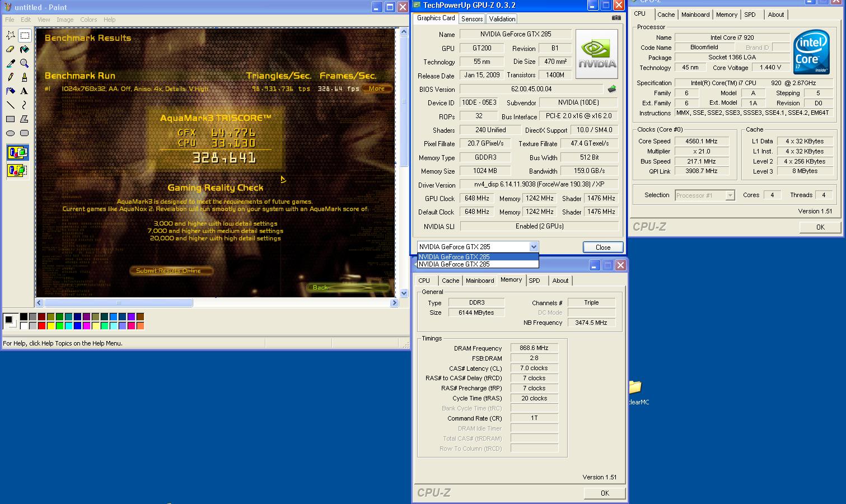The width and height of the screenshot is (846, 504).
Task: Select the Rounded Rectangle tool
Action: [x=25, y=133]
